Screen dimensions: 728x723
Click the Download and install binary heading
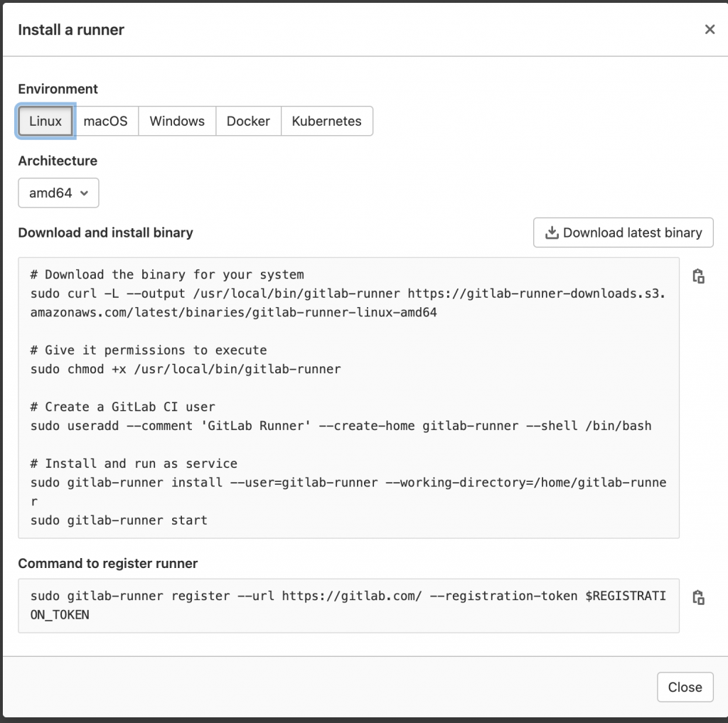tap(105, 232)
